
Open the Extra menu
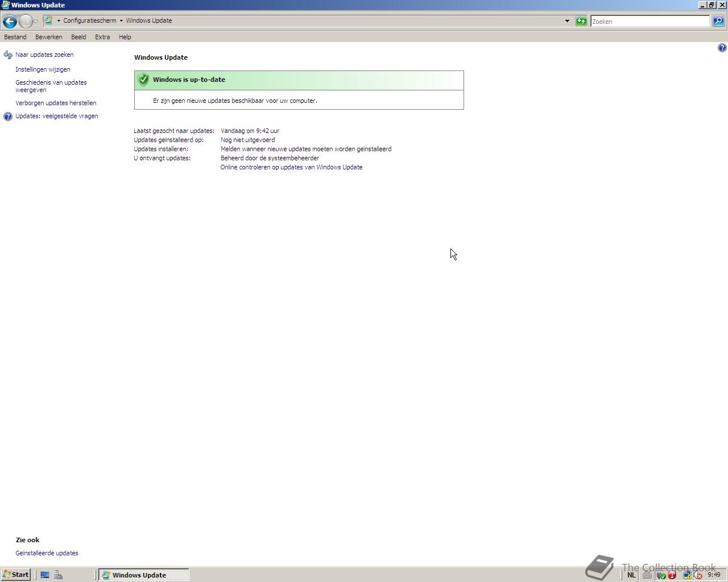coord(102,37)
